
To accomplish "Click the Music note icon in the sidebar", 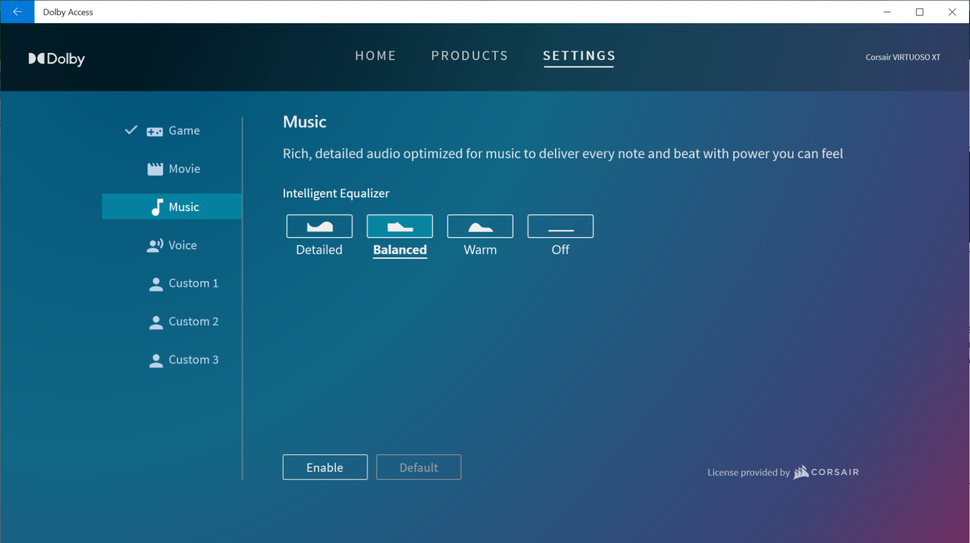I will 157,207.
